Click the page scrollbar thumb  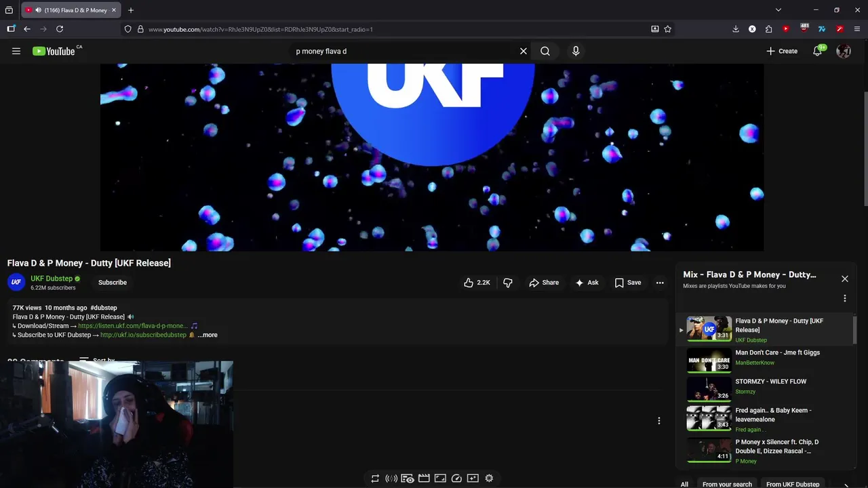tap(865, 148)
